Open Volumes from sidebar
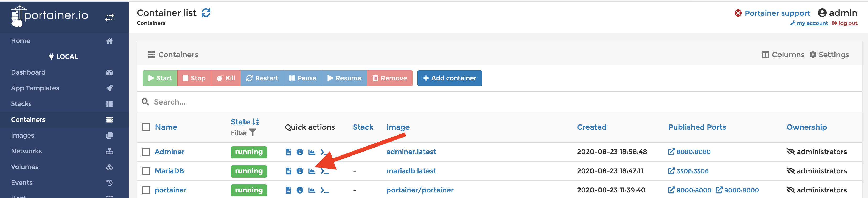868x198 pixels. [25, 167]
